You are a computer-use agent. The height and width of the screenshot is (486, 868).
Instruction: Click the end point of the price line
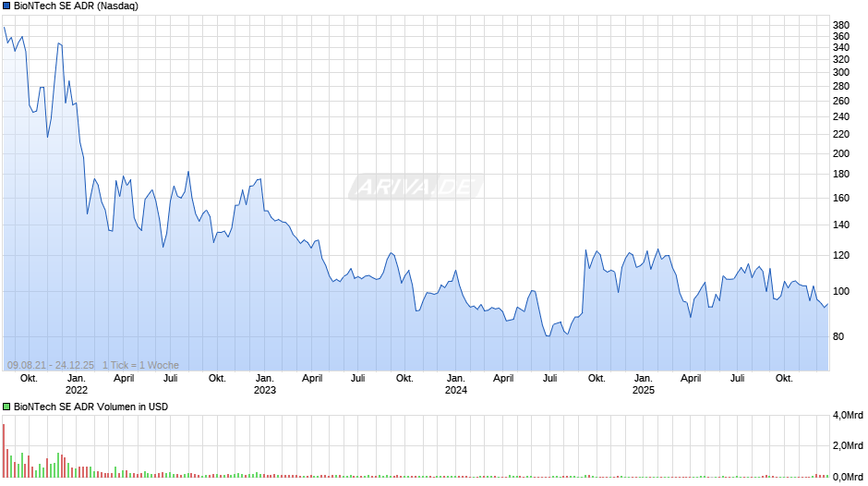(827, 304)
